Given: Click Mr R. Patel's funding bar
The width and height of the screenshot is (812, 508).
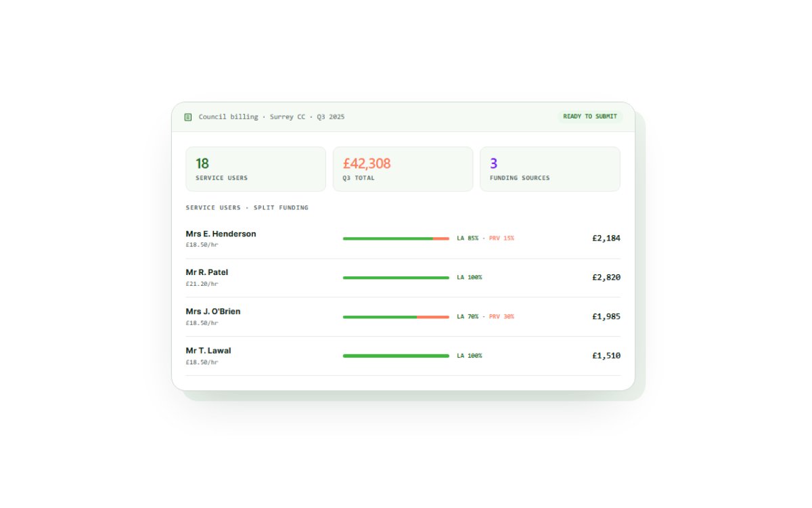Looking at the screenshot, I should pos(396,278).
